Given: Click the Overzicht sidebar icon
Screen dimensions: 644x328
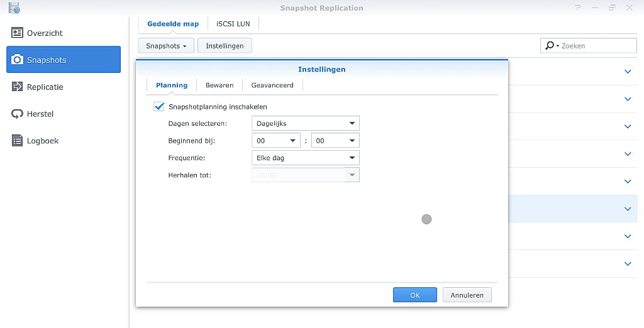Looking at the screenshot, I should 17,33.
